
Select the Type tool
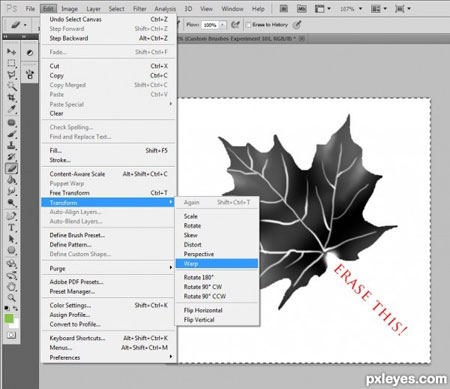coord(11,228)
